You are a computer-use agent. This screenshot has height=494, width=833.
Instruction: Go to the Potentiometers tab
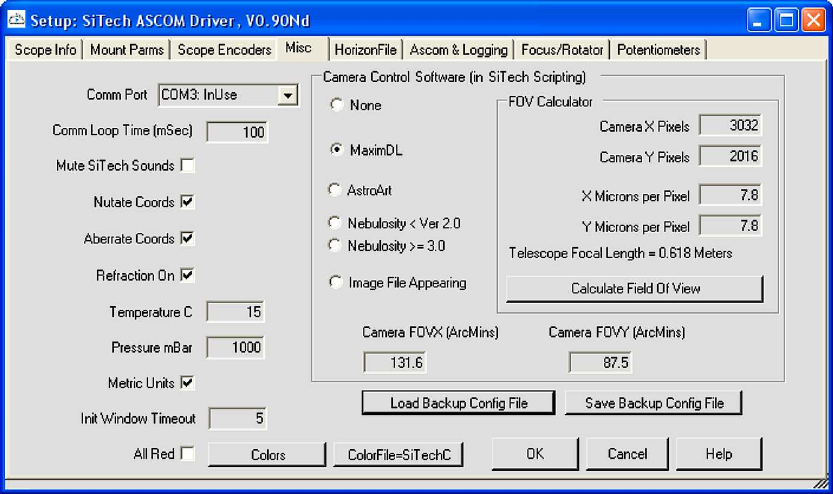coord(658,50)
